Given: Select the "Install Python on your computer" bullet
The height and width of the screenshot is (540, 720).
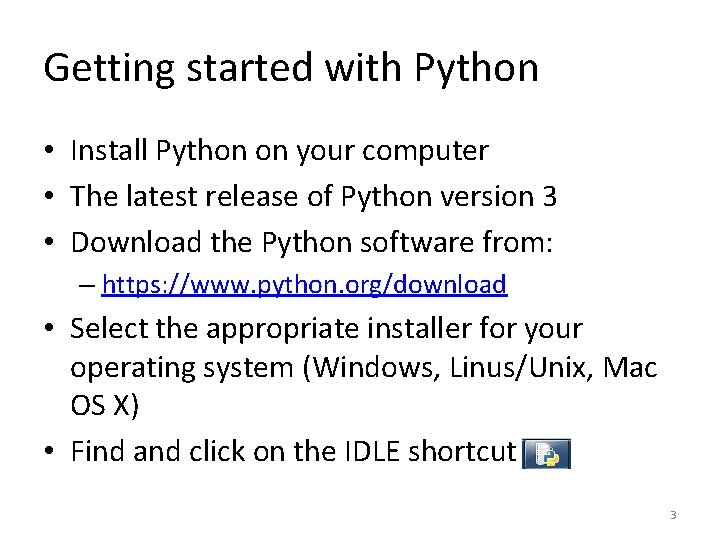Looking at the screenshot, I should (x=279, y=151).
